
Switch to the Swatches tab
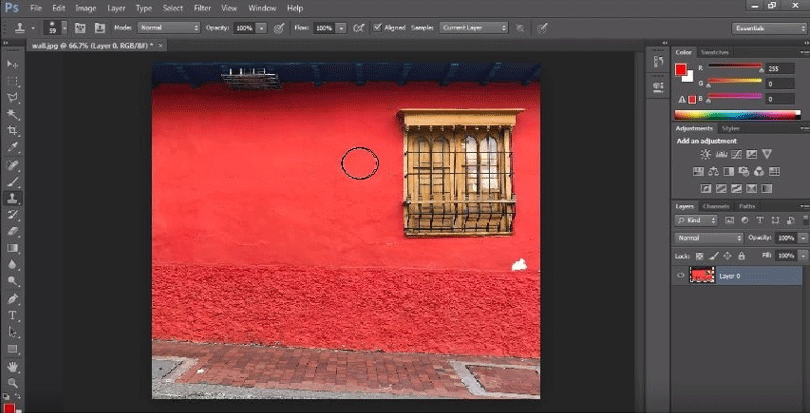click(714, 52)
